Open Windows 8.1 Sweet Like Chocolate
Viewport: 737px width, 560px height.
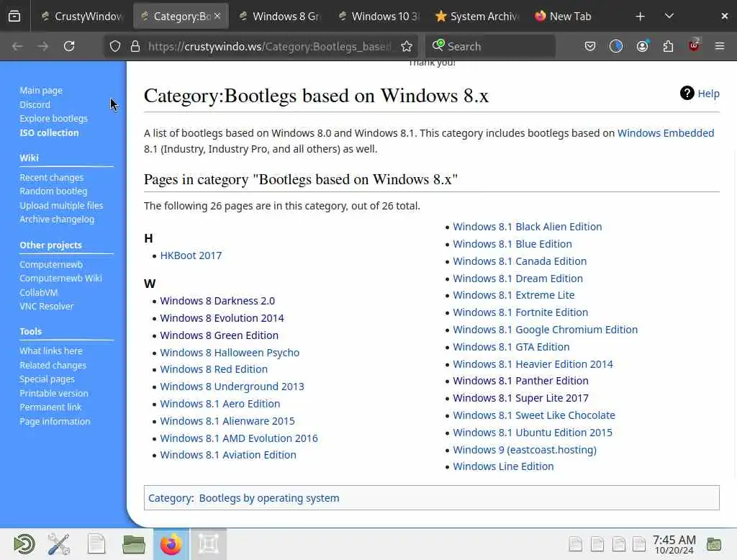pyautogui.click(x=534, y=415)
